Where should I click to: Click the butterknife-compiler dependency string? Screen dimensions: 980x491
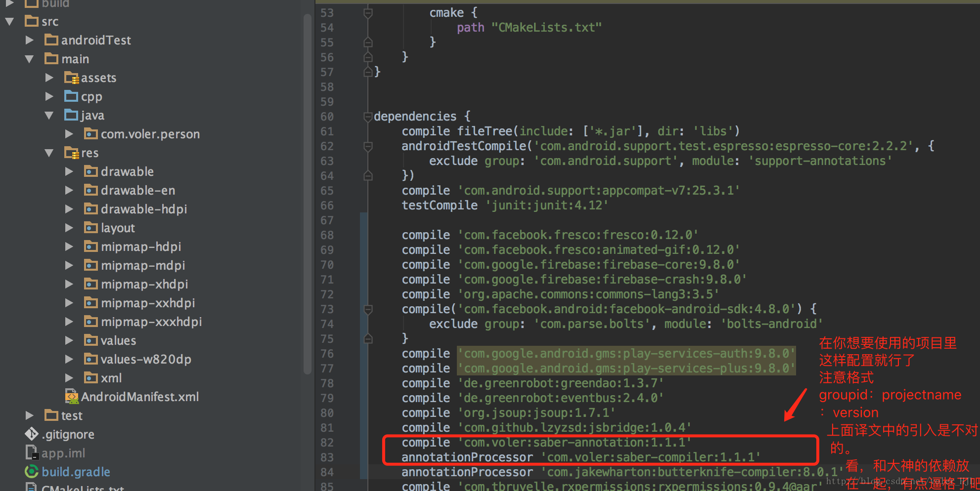tap(692, 472)
